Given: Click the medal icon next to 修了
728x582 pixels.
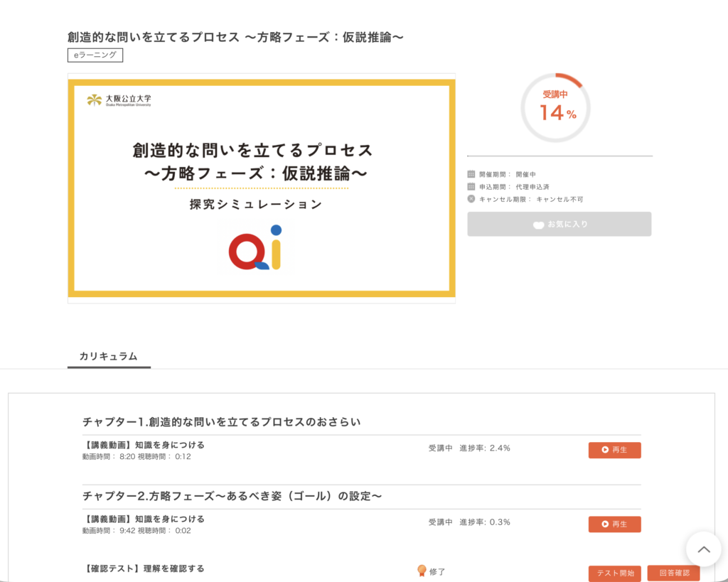Looking at the screenshot, I should point(422,571).
